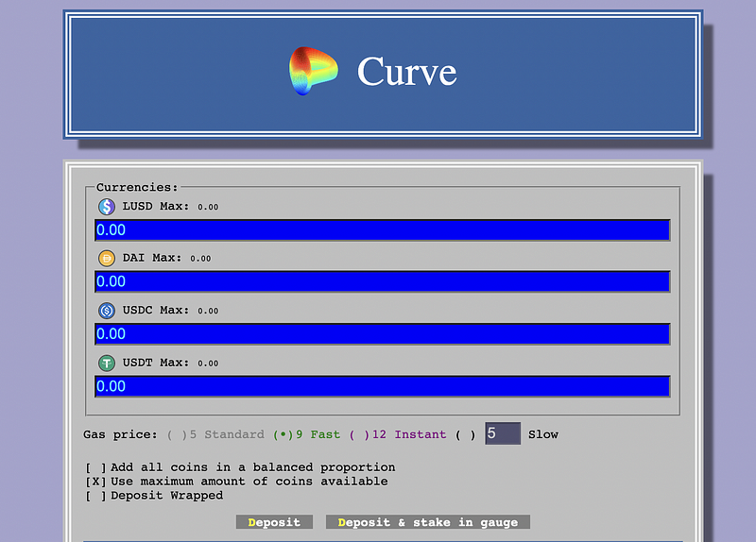Focus the USDC amount input field
Screen dimensions: 756x542
(x=383, y=334)
